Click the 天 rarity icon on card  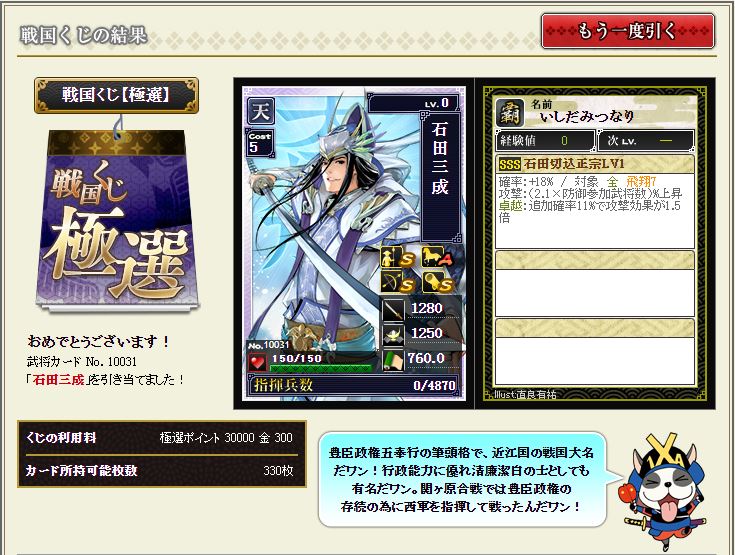pos(260,111)
